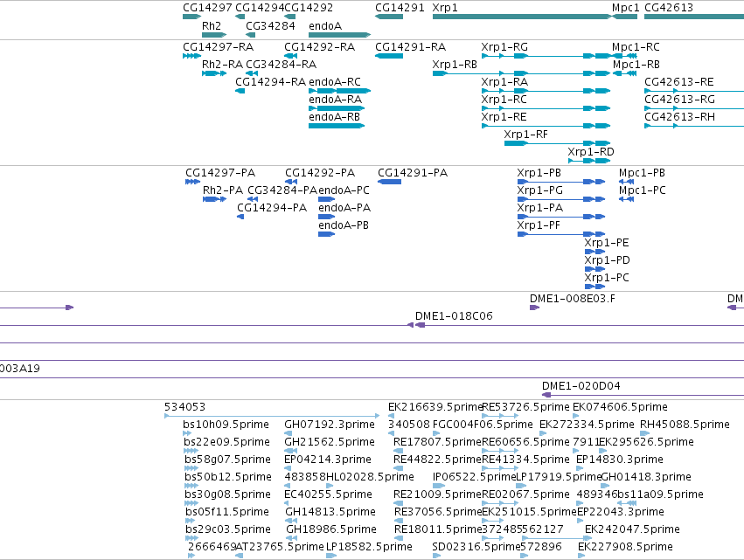
Task: Click the CG14291 gene label
Action: tap(400, 8)
